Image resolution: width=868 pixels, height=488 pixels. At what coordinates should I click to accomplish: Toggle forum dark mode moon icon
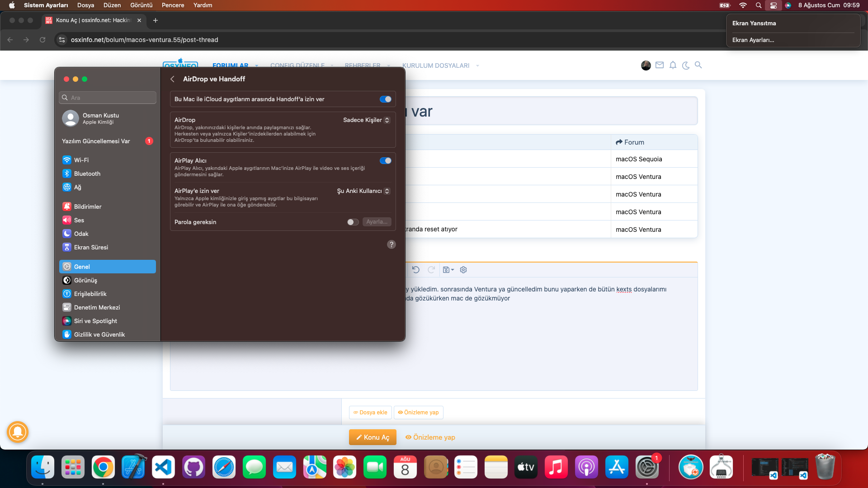(686, 66)
